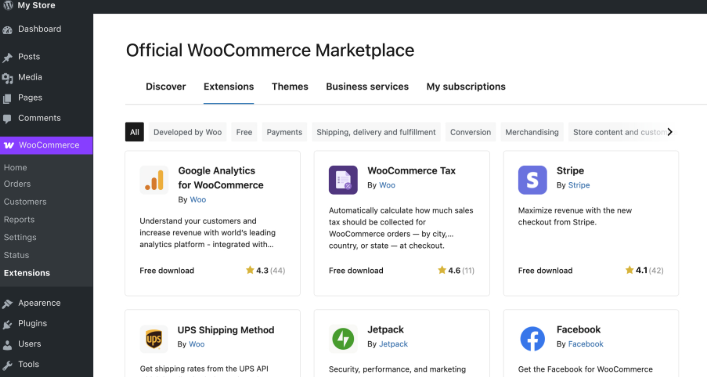Viewport: 707px width, 377px height.
Task: Open the Orders submenu item
Action: click(x=17, y=184)
